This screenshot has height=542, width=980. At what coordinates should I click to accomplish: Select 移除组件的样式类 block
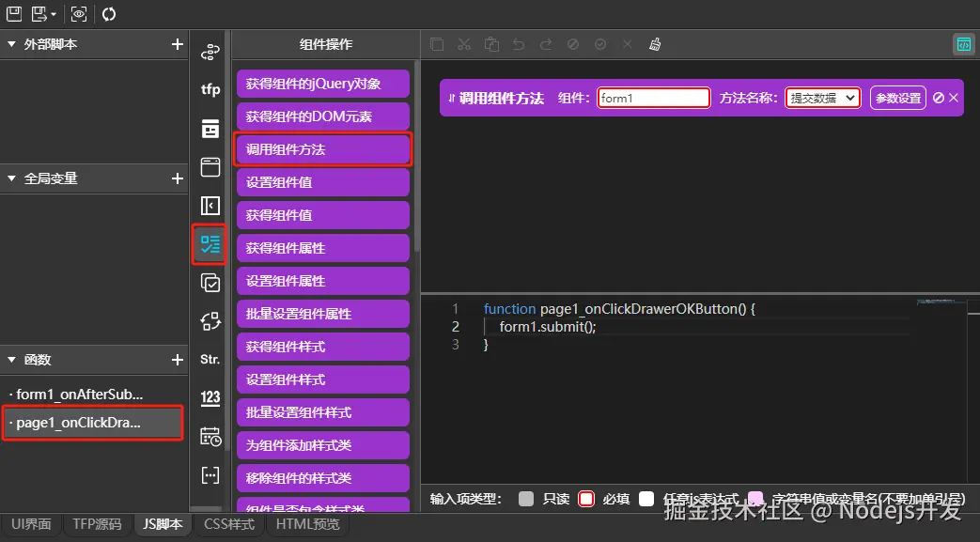coord(323,478)
